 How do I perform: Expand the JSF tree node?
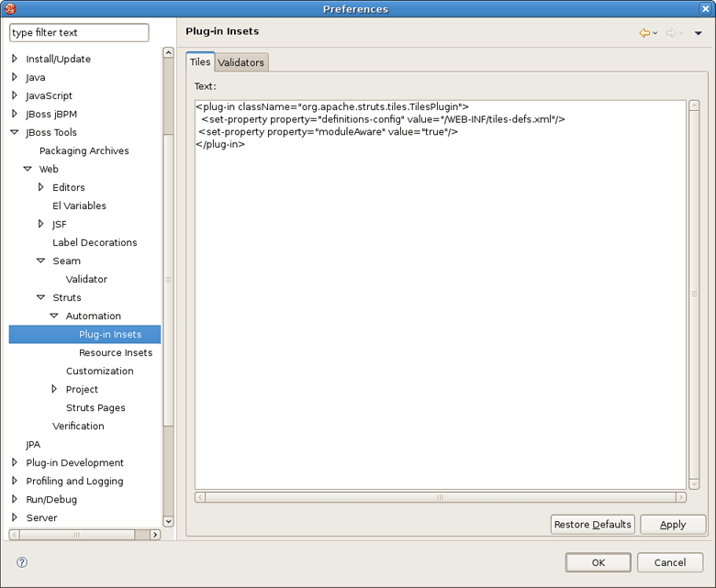click(41, 224)
